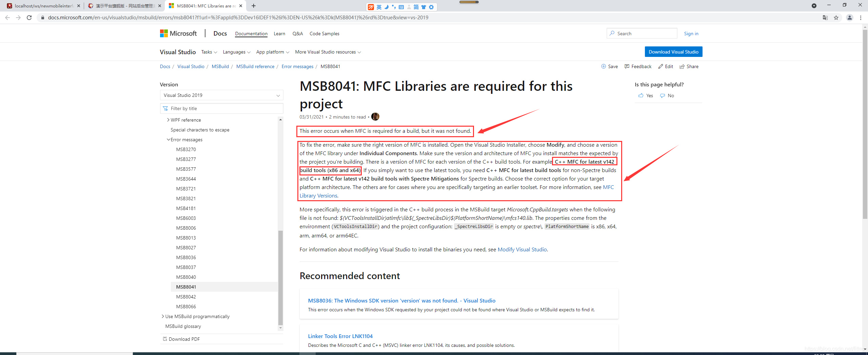Select MSB3270 in the tree

(x=186, y=149)
